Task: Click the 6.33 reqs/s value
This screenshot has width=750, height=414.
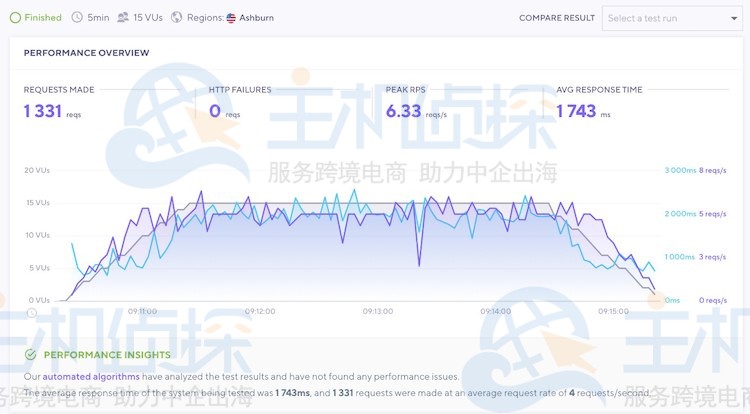Action: point(403,111)
